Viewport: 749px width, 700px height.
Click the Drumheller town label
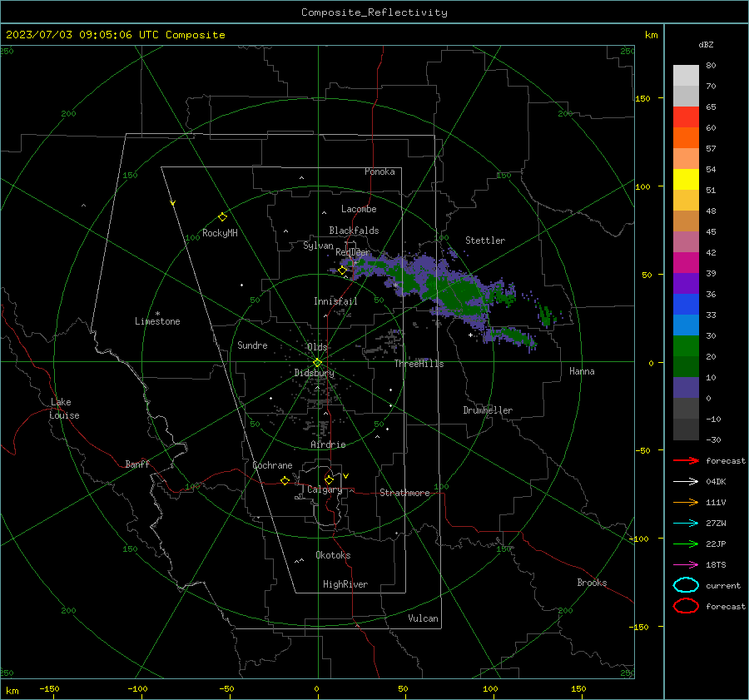point(488,410)
